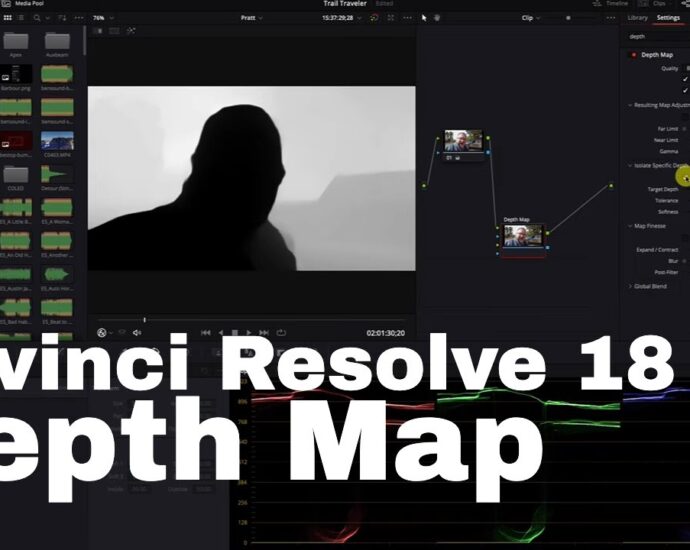Image resolution: width=690 pixels, height=550 pixels.
Task: Click the play forward button
Action: (x=250, y=332)
